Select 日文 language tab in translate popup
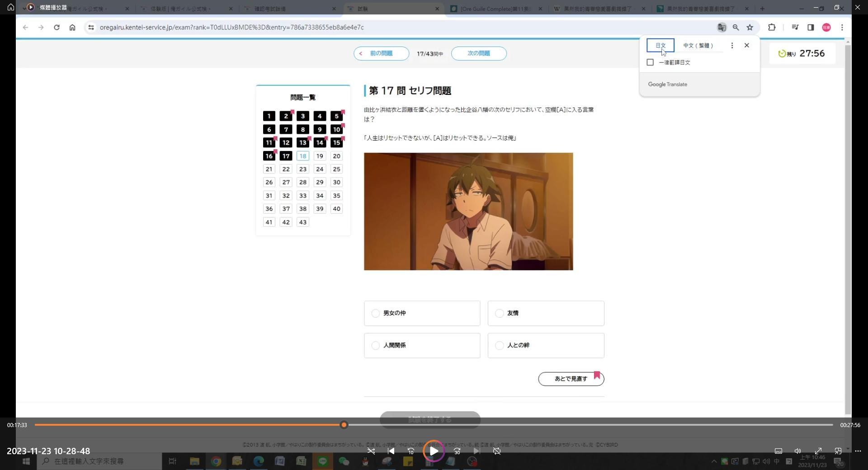868x470 pixels. pos(660,46)
